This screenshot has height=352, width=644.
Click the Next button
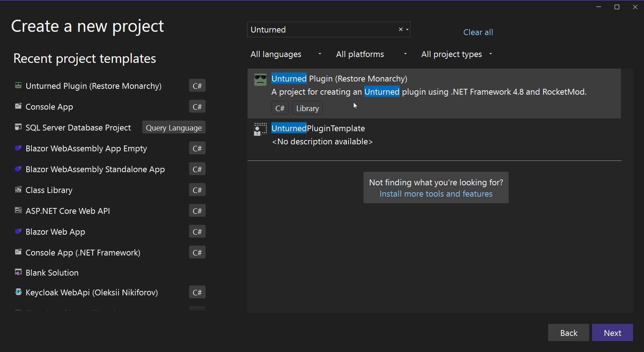tap(612, 333)
